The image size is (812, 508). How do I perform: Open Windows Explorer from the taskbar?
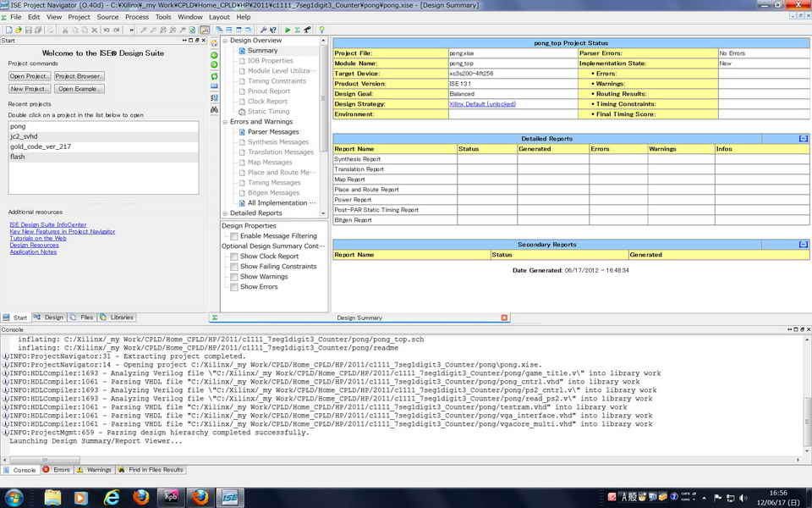click(x=52, y=498)
